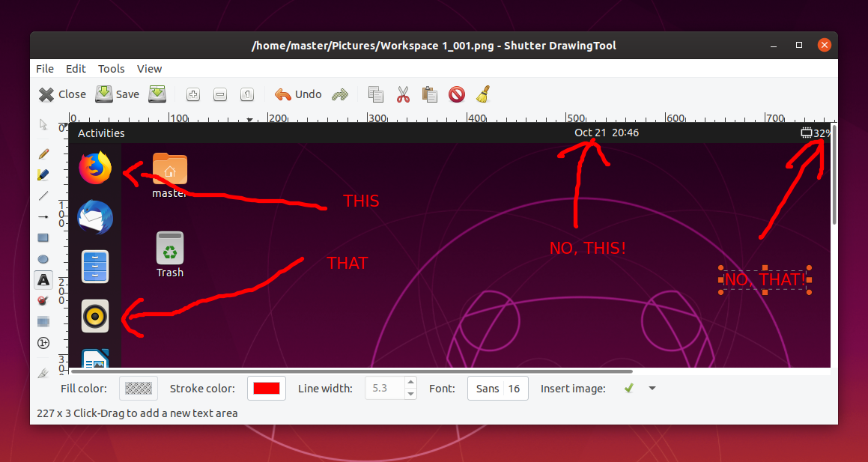The image size is (868, 462).
Task: Pick the numbered auto-increment stamp tool
Action: click(43, 342)
